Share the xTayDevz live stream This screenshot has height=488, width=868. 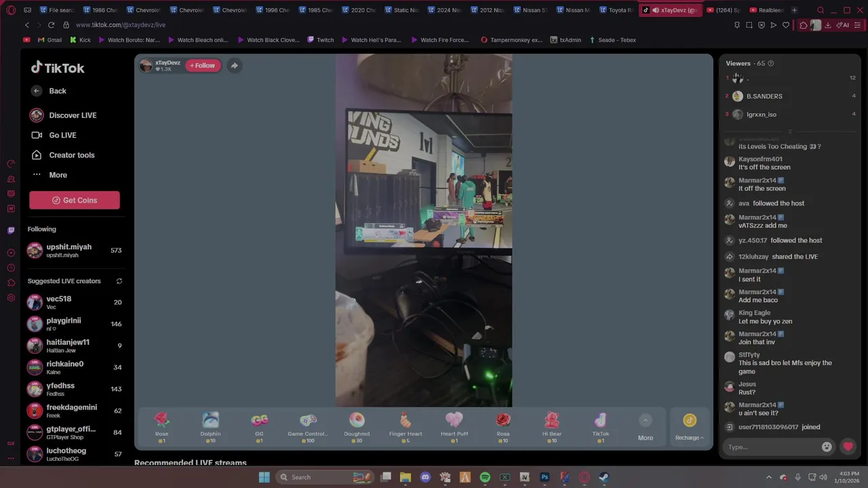pyautogui.click(x=234, y=66)
